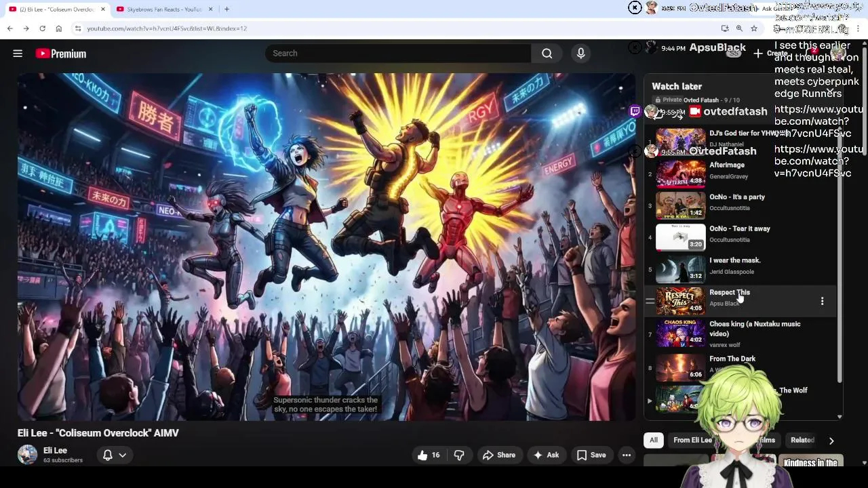Screen dimensions: 868x488
Task: Open Kindness in the recommended thumbnail
Action: click(x=810, y=462)
